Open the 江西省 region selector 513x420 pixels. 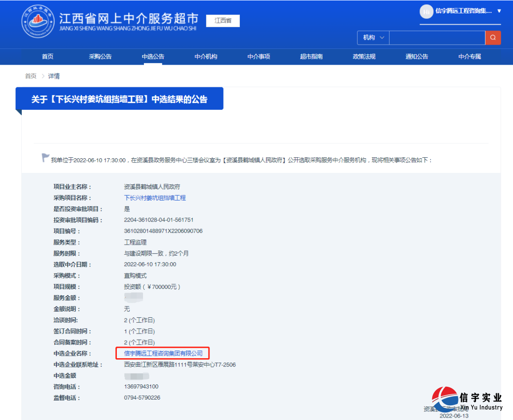222,21
